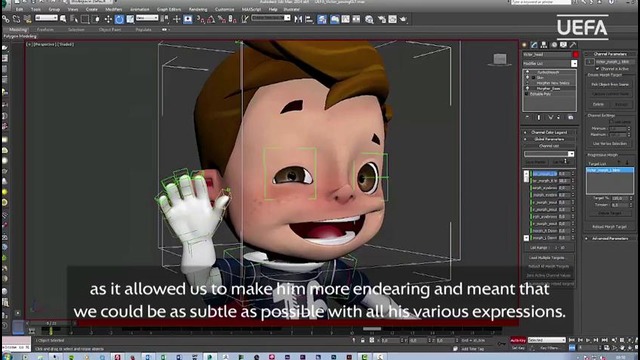Screen dimensions: 640x360
Task: Toggle the Channel is Active checkbox
Action: [598, 69]
